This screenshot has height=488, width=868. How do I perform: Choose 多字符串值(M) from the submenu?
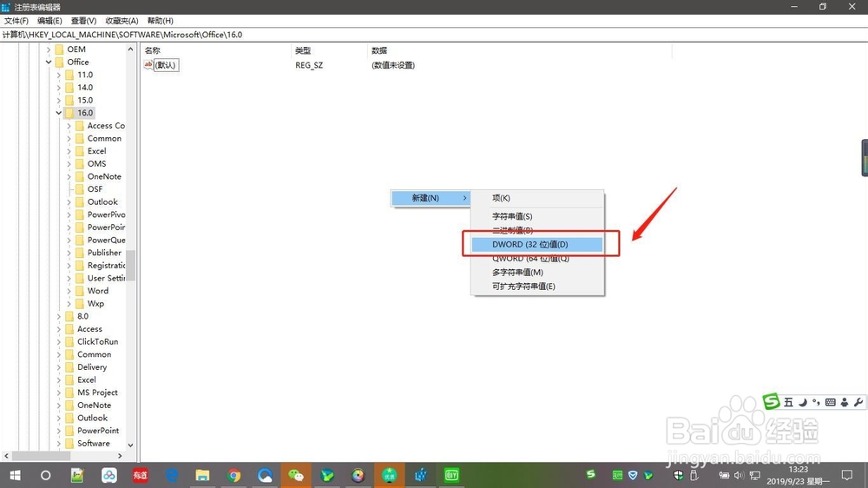click(537, 272)
